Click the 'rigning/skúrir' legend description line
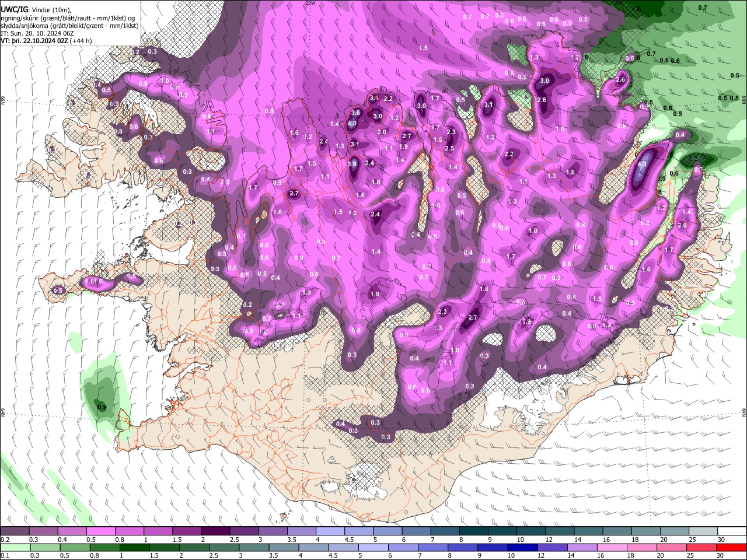 click(67, 18)
